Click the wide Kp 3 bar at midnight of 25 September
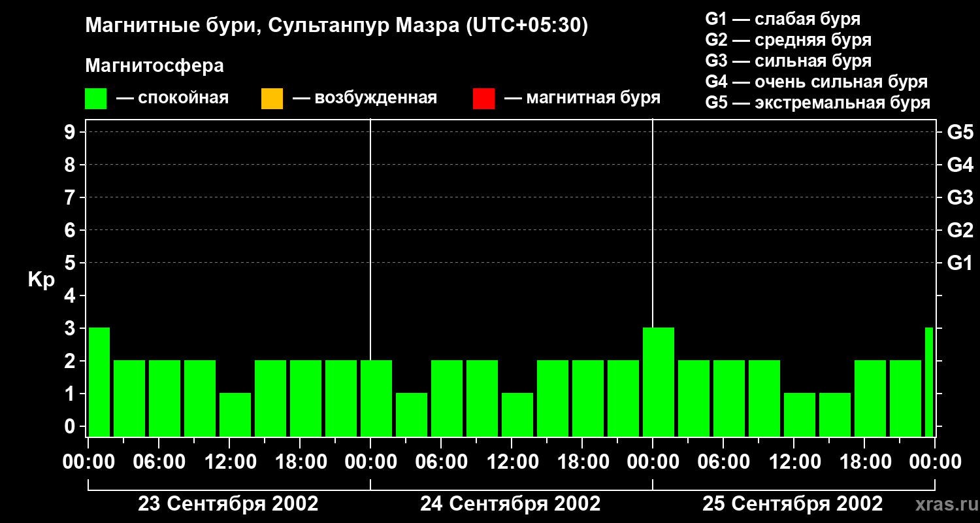The image size is (980, 523). coord(659,382)
